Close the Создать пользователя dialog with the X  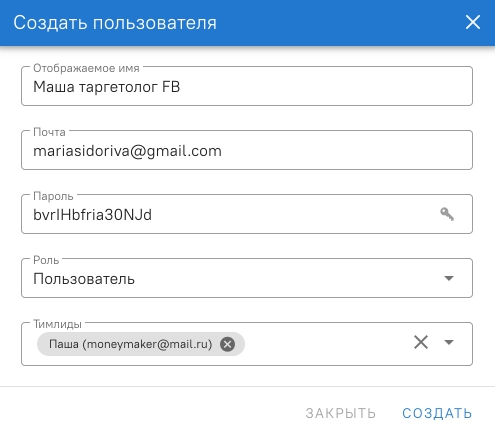pyautogui.click(x=473, y=22)
